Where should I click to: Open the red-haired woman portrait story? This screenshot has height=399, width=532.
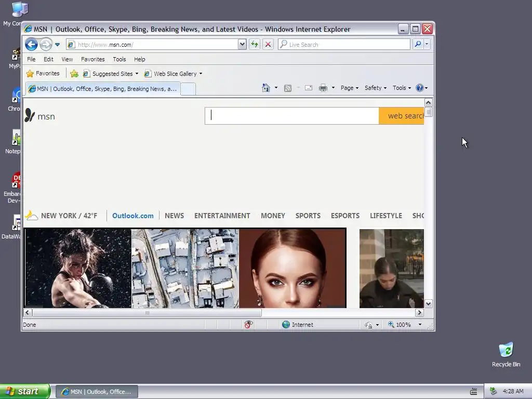click(x=292, y=269)
